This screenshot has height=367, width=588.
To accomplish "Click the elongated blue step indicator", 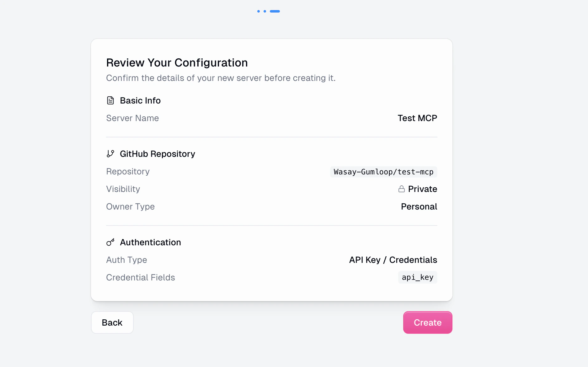I will click(x=275, y=11).
